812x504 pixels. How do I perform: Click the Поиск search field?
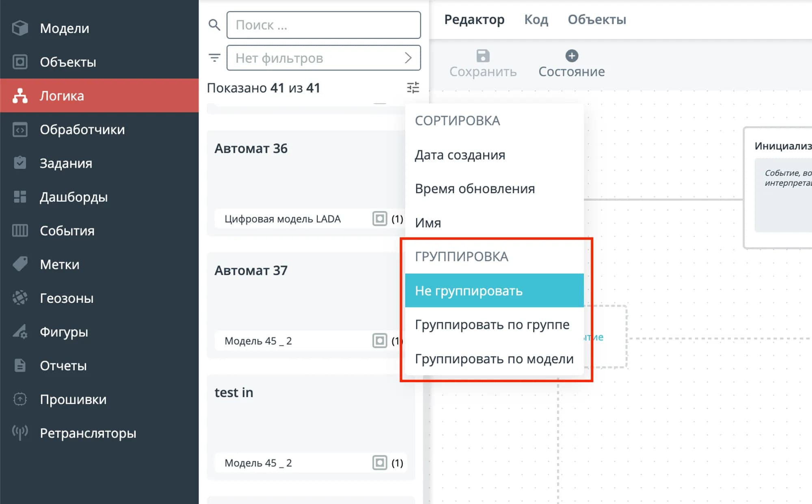[x=324, y=25]
